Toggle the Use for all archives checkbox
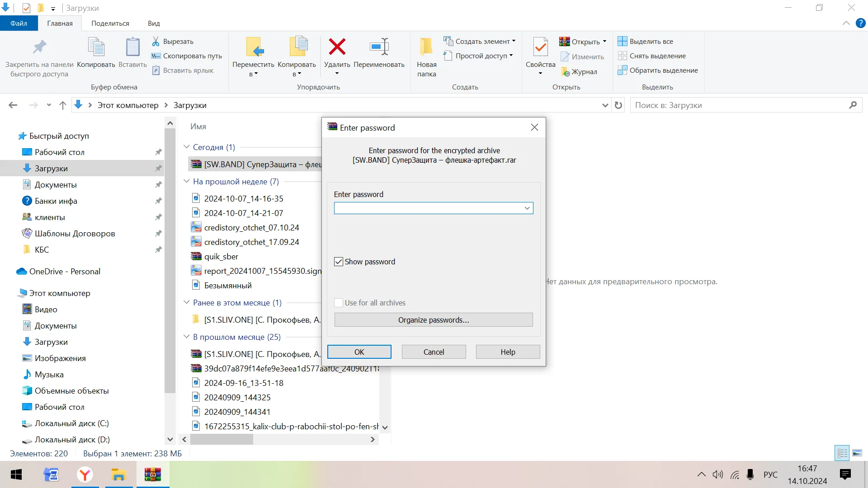This screenshot has width=868, height=488. (339, 303)
